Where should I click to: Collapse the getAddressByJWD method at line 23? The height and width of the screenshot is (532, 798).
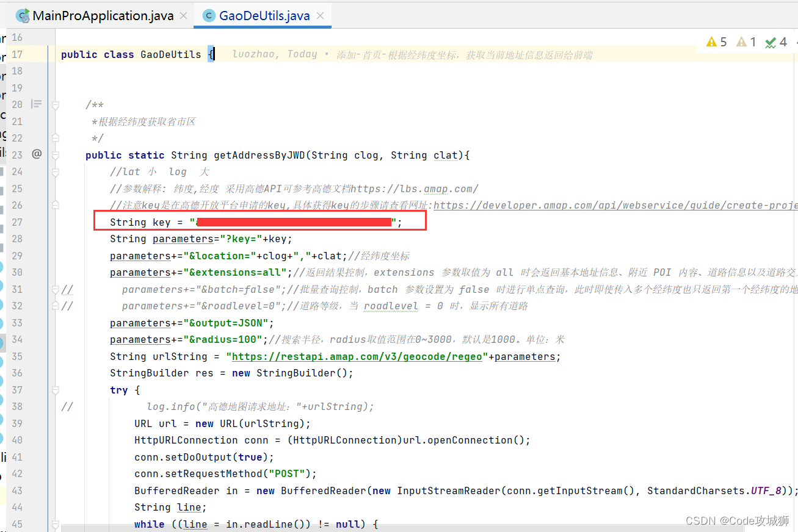(x=56, y=155)
